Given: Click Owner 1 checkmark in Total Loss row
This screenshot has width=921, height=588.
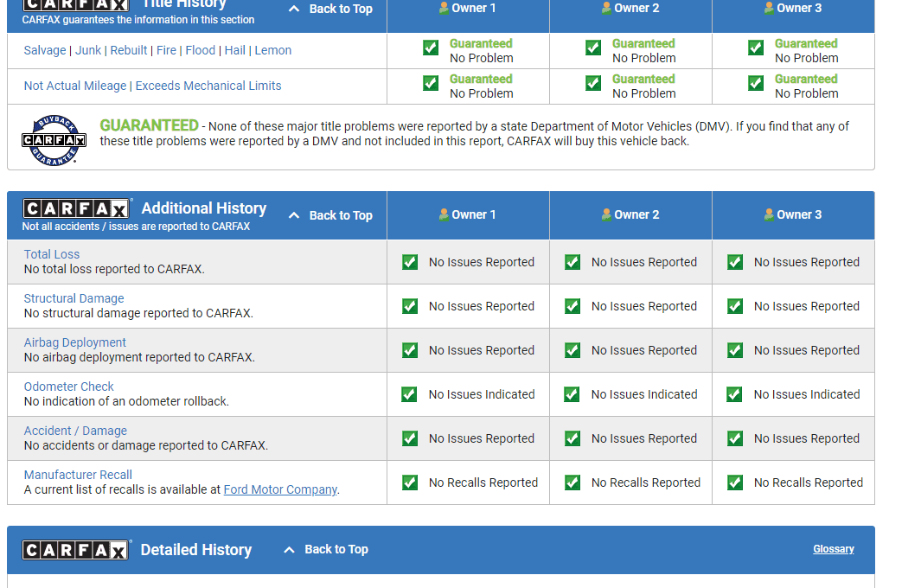Looking at the screenshot, I should click(410, 262).
